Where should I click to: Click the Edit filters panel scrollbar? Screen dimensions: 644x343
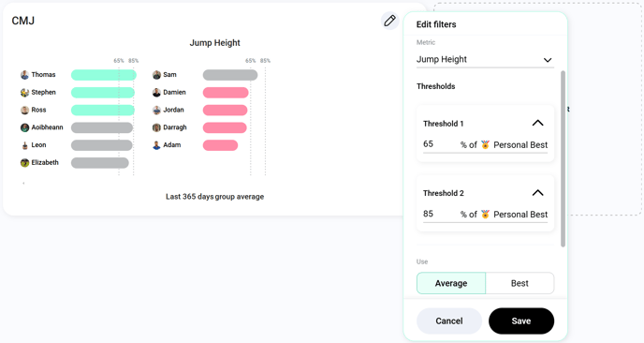coord(563,158)
